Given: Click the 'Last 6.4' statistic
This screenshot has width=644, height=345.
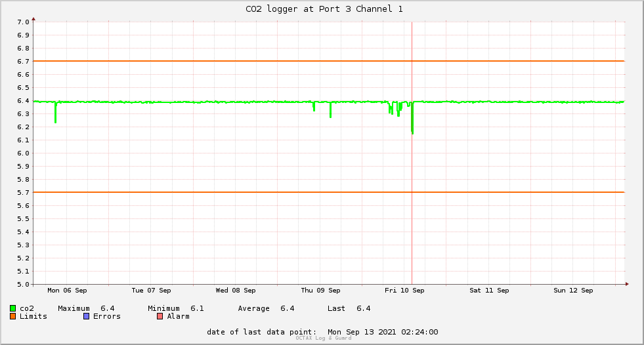Looking at the screenshot, I should [349, 308].
